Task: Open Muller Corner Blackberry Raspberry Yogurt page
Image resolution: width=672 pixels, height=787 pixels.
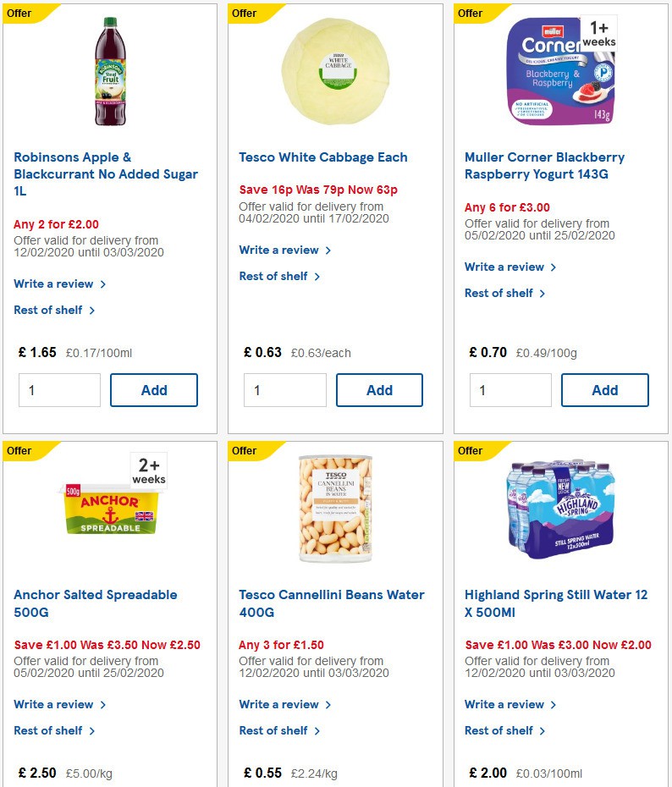Action: click(544, 165)
